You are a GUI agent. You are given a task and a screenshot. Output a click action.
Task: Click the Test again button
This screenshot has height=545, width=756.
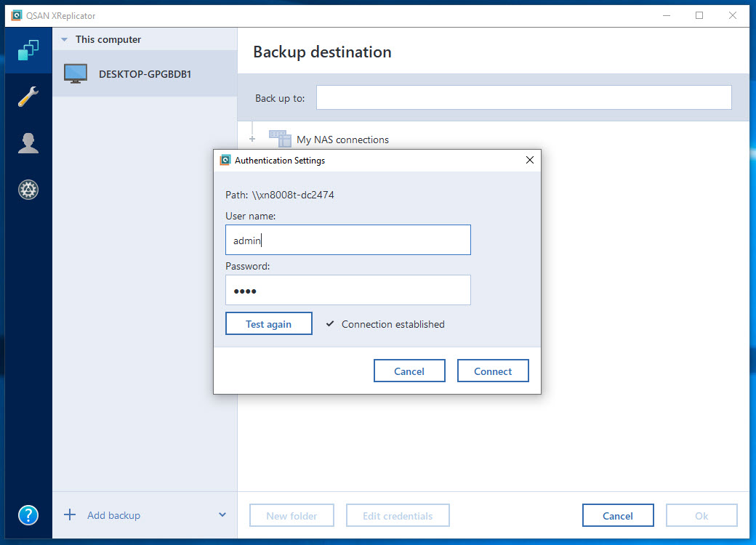(x=268, y=324)
